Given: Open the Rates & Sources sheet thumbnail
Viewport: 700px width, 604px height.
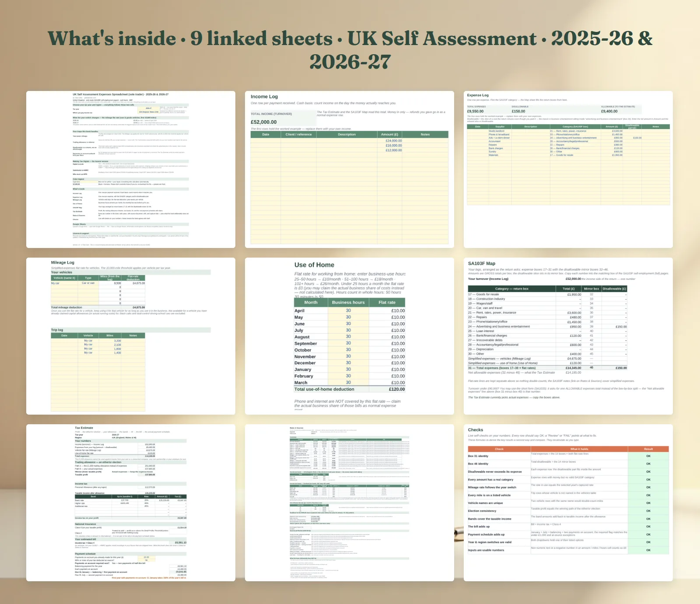Looking at the screenshot, I should pos(350,503).
